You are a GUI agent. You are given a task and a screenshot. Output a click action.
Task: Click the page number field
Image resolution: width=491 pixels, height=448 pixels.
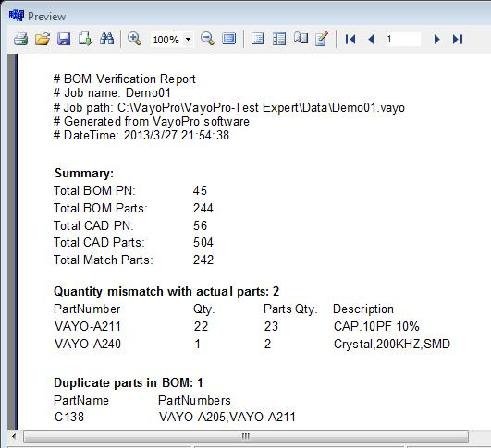click(x=403, y=39)
